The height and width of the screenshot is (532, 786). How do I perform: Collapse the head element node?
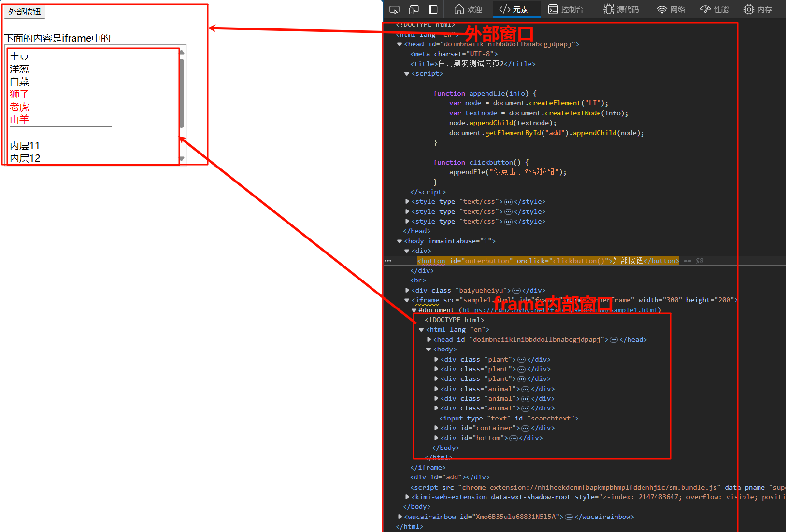tap(400, 44)
